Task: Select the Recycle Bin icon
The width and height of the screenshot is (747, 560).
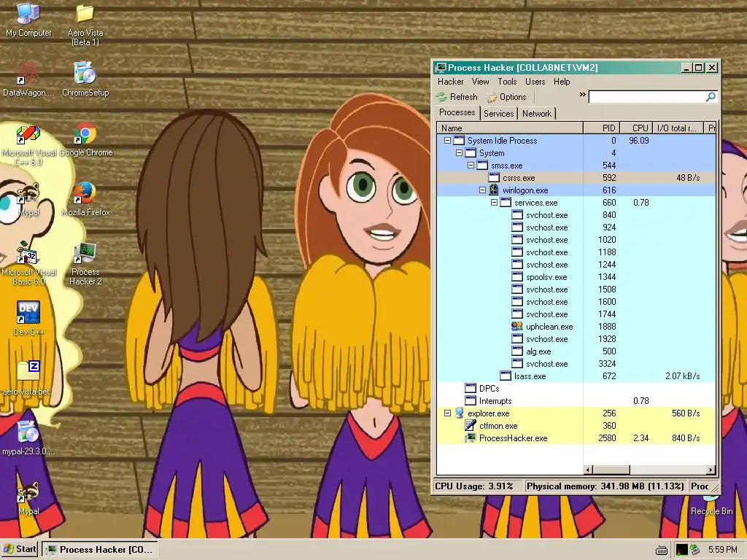Action: coord(711,505)
